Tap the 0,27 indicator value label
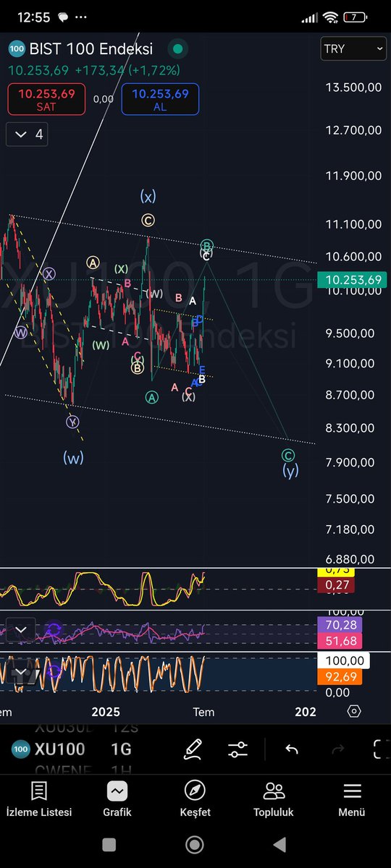This screenshot has height=868, width=391. pyautogui.click(x=335, y=584)
